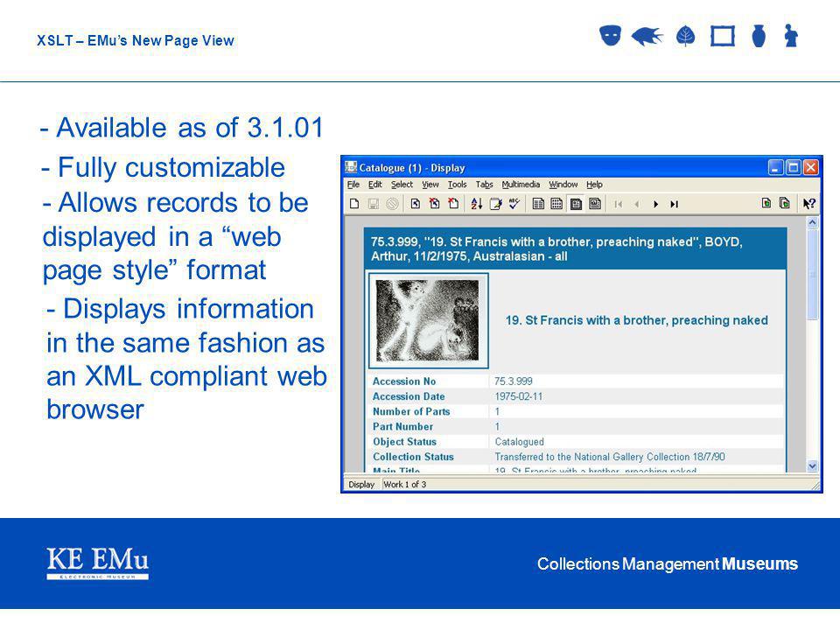The height and width of the screenshot is (630, 840).
Task: Click the Display status bar cell
Action: tap(361, 484)
